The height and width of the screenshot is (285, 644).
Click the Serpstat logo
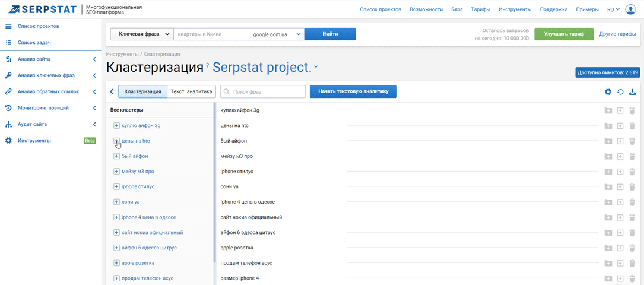coord(43,9)
